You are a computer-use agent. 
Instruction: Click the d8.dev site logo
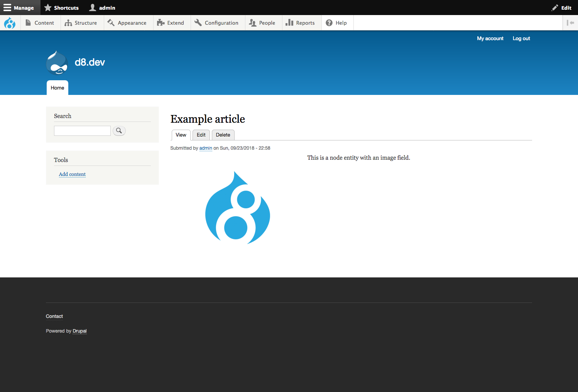(x=57, y=63)
